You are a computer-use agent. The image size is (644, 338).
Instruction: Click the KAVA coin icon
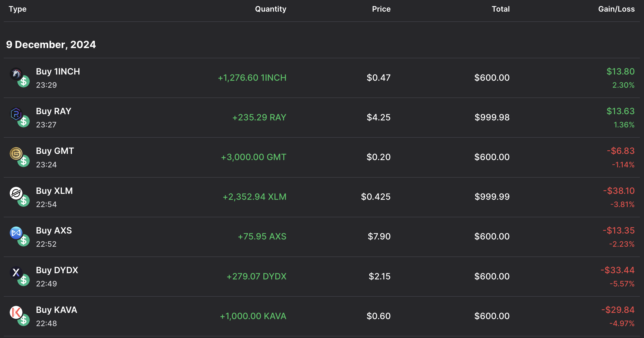(x=16, y=312)
